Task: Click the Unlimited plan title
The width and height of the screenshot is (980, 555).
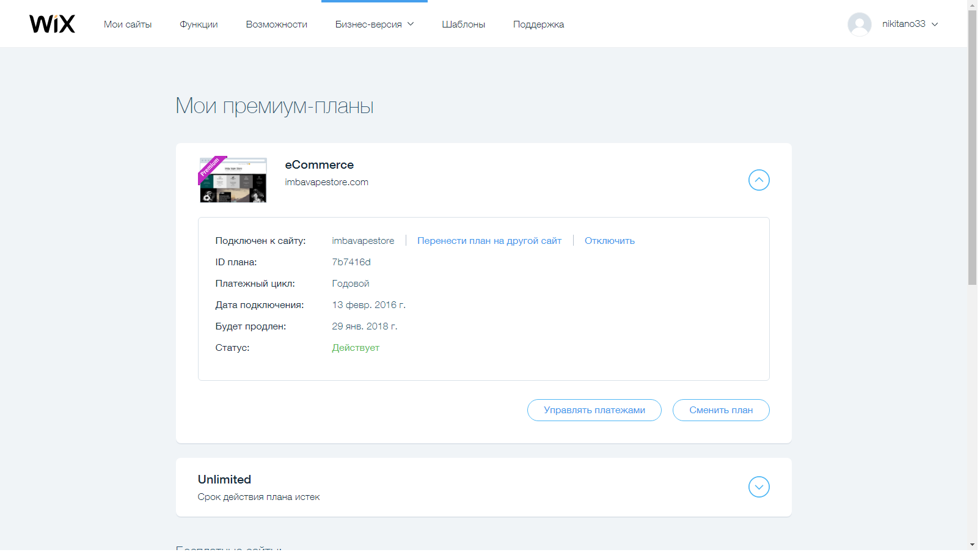Action: 224,480
